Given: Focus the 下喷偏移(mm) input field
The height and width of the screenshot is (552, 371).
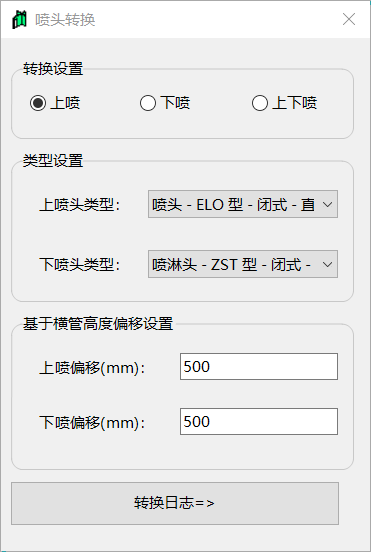Looking at the screenshot, I should [259, 421].
